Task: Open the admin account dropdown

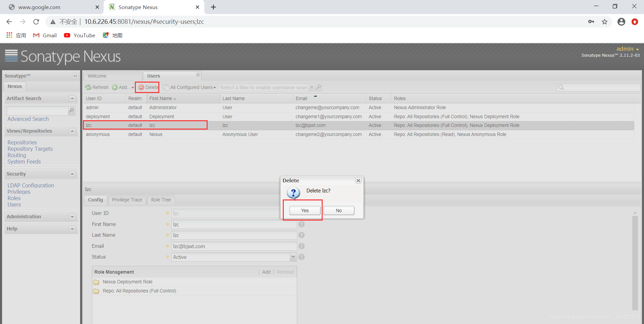Action: click(x=628, y=49)
